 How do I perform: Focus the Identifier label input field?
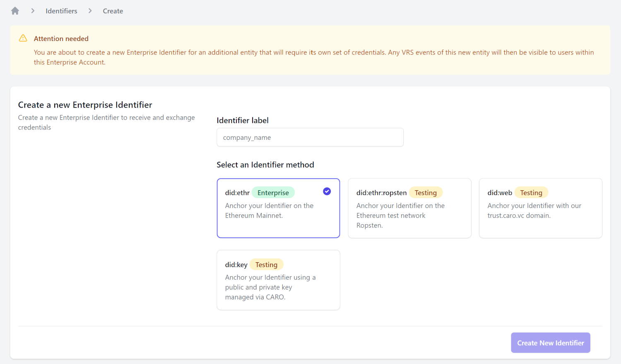point(310,137)
